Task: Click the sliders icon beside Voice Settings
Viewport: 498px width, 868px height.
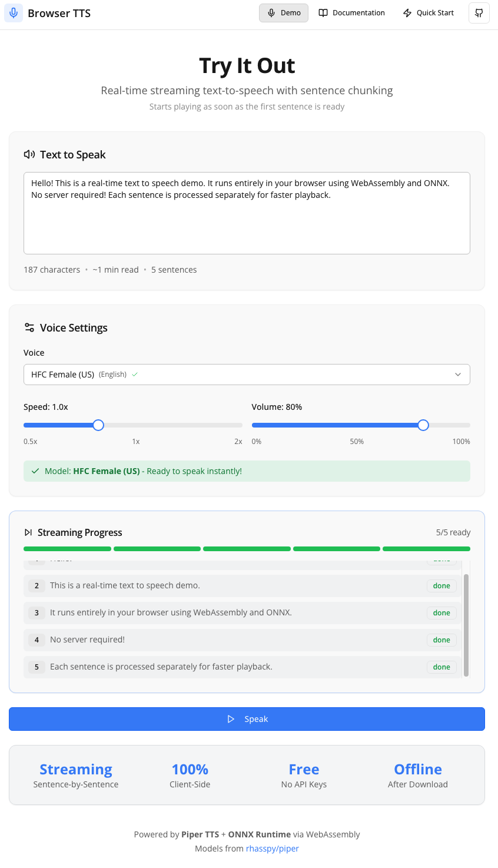Action: [29, 327]
